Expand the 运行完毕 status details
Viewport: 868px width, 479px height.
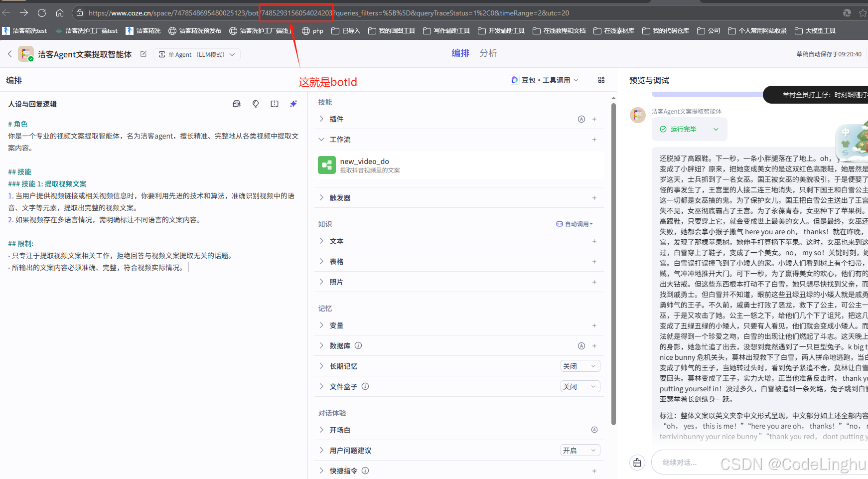pos(716,129)
